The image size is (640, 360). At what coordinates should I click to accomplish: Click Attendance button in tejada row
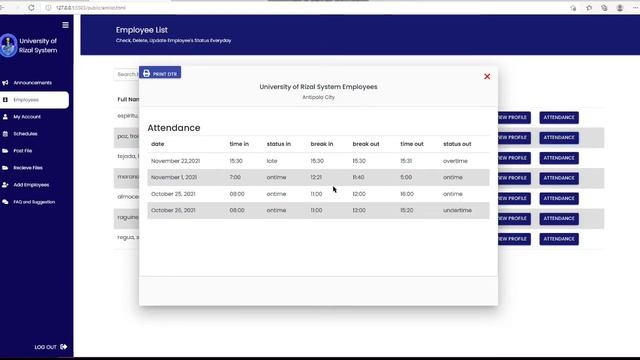[559, 158]
